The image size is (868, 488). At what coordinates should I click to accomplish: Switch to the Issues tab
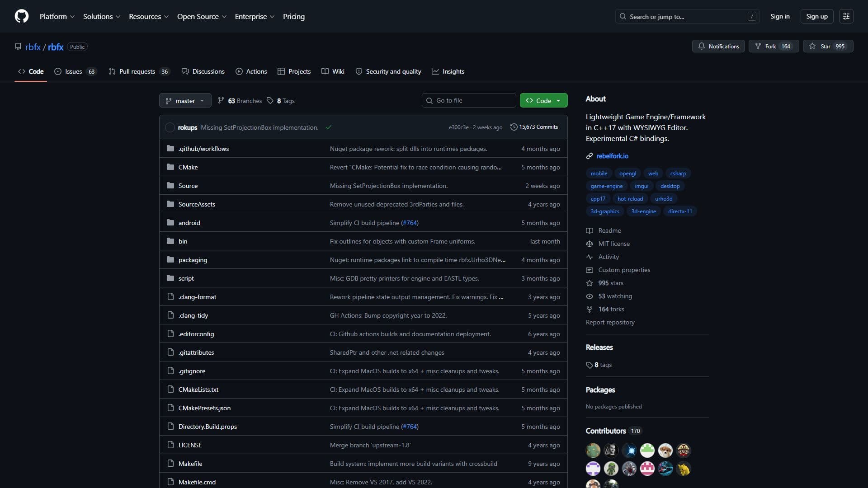click(75, 71)
